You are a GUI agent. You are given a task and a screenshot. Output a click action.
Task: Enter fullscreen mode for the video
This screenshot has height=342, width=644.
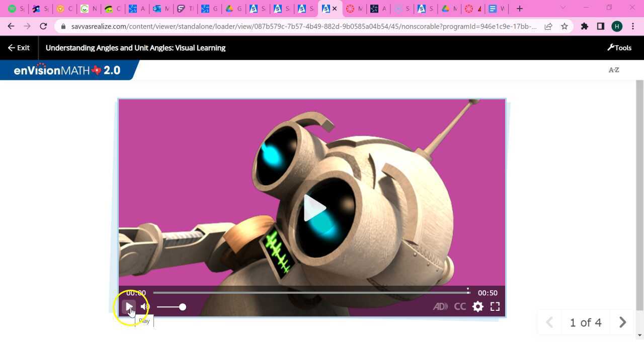495,306
